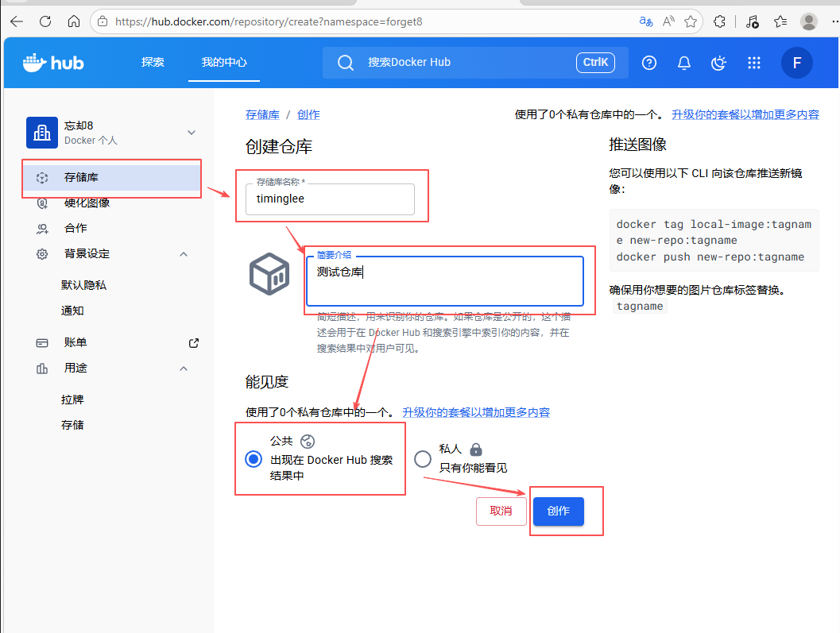840x633 pixels.
Task: Click the 用途 sidebar label
Action: (75, 368)
